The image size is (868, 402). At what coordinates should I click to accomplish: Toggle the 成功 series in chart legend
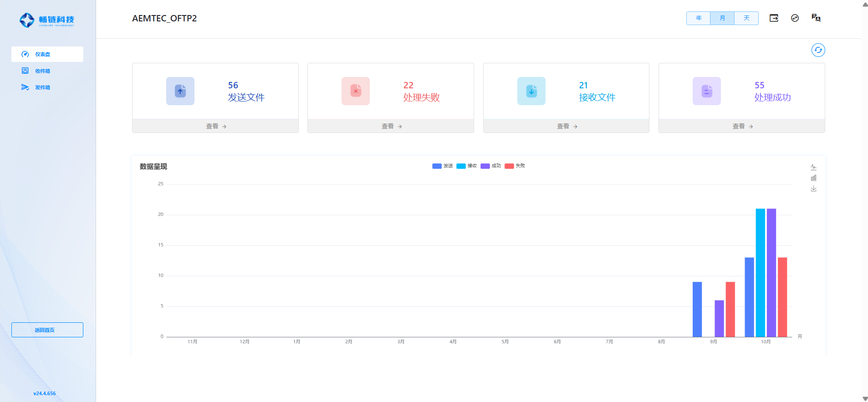point(491,166)
